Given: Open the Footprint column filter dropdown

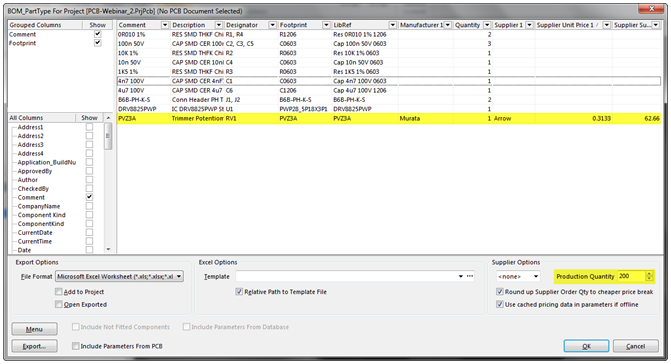Looking at the screenshot, I should click(x=326, y=25).
